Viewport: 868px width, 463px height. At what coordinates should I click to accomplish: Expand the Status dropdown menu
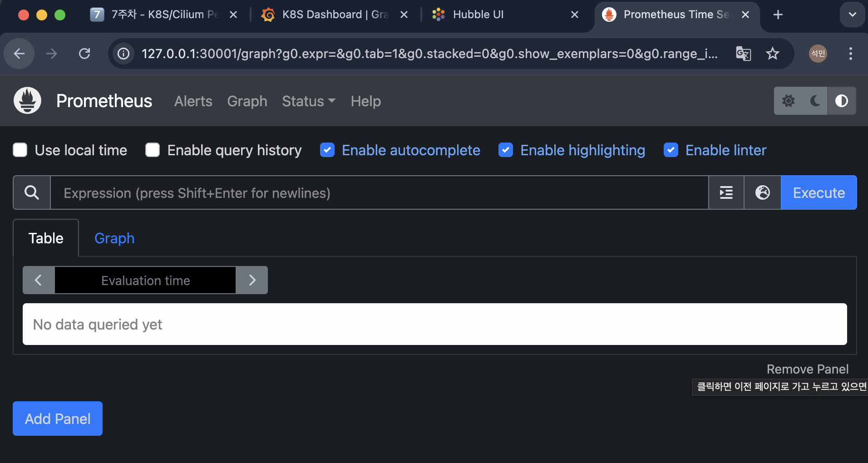309,101
